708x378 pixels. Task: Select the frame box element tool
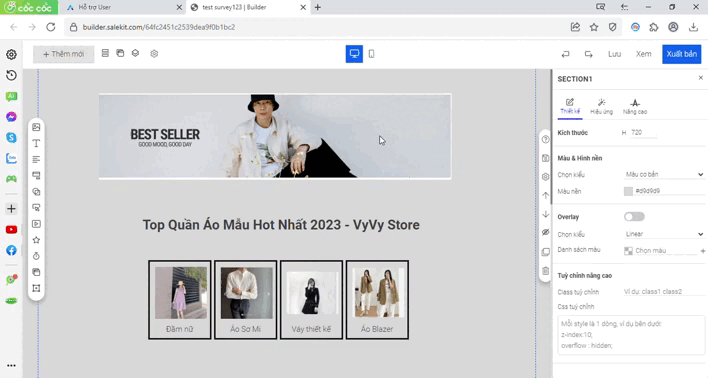click(x=36, y=288)
